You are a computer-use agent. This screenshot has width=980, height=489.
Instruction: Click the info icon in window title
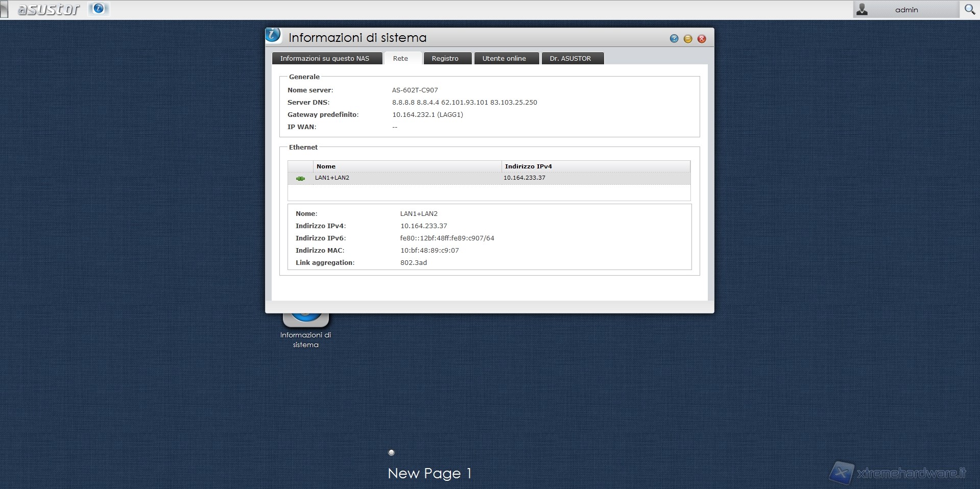coord(273,35)
